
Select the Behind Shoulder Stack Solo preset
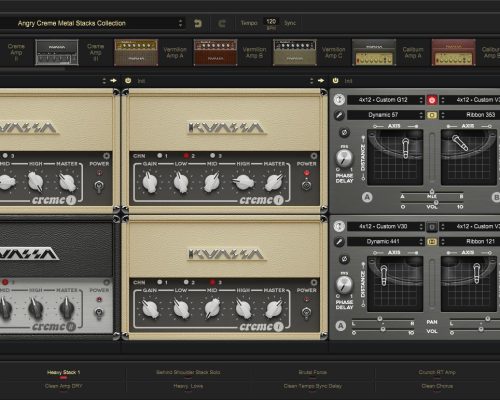tap(188, 372)
